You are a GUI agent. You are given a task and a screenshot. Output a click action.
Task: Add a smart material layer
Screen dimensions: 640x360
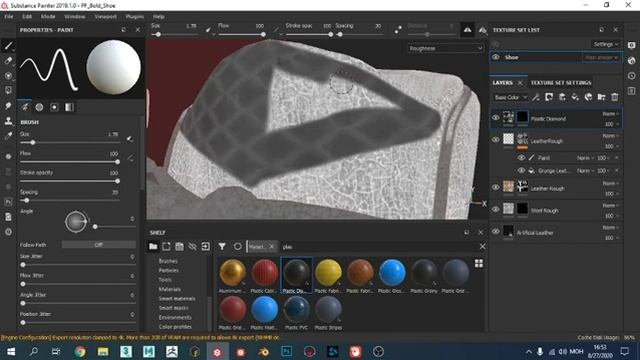(x=588, y=97)
